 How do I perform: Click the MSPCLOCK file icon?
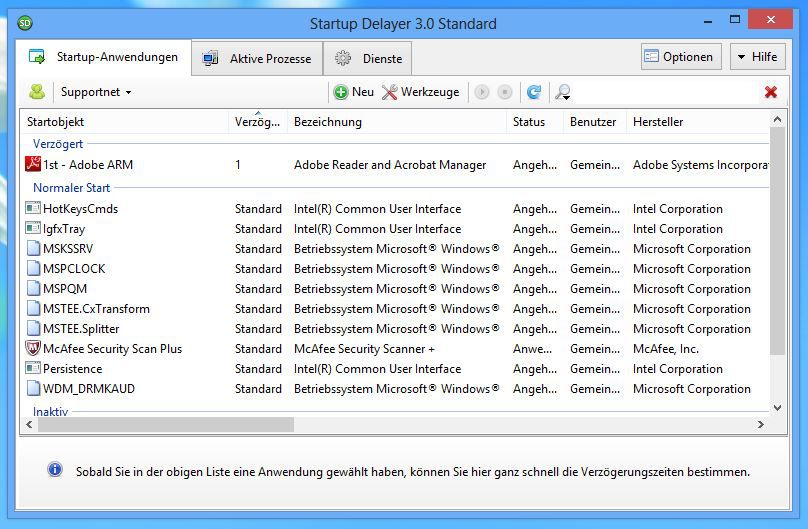click(33, 268)
